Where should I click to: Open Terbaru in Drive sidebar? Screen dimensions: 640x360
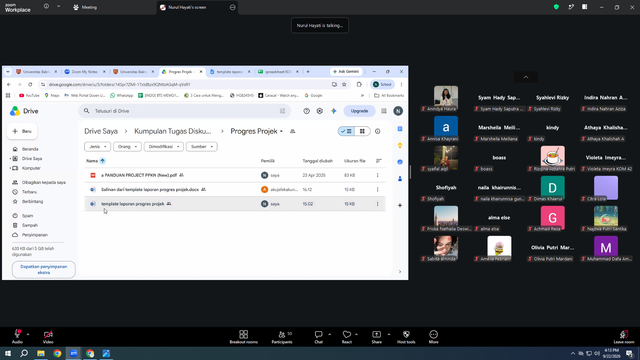pyautogui.click(x=29, y=192)
